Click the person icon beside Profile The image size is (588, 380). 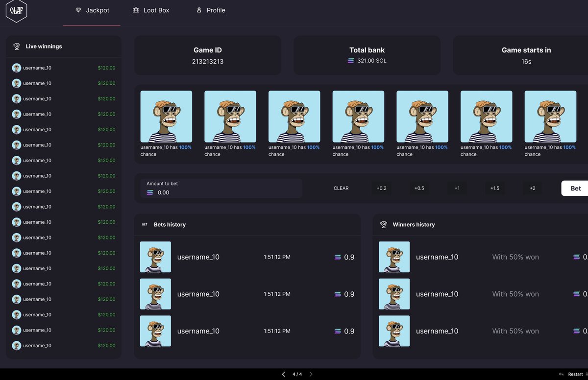[x=198, y=10]
